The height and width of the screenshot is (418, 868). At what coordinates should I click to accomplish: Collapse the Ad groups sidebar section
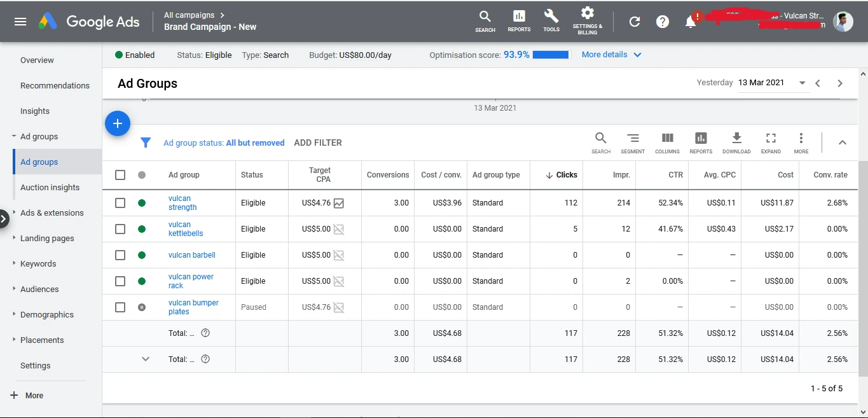(x=14, y=136)
